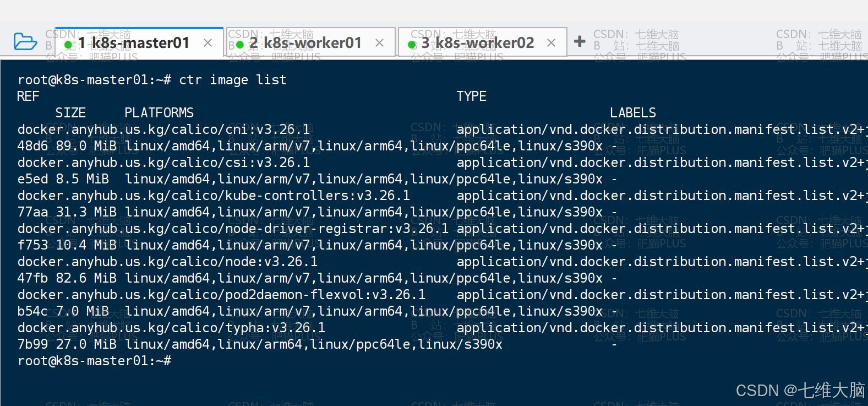The height and width of the screenshot is (406, 868).
Task: Click the calico/pod2daemon-flexvol:v3.26.1 reference
Action: click(221, 295)
